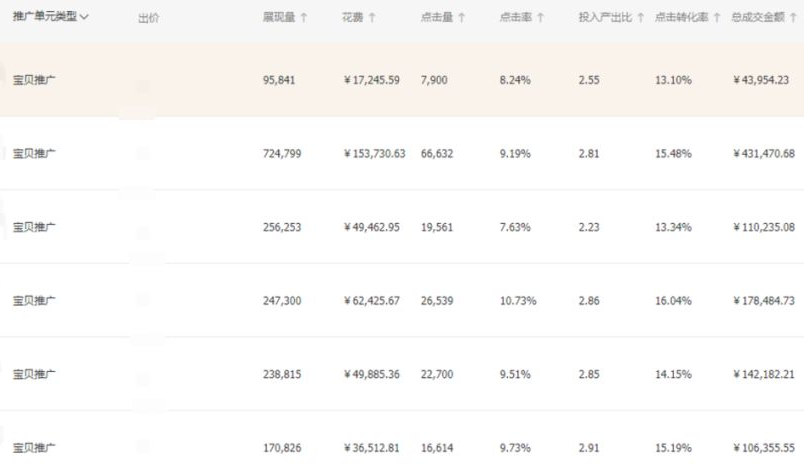804x464 pixels.
Task: Click the 15.48% conversion rate cell
Action: [673, 154]
